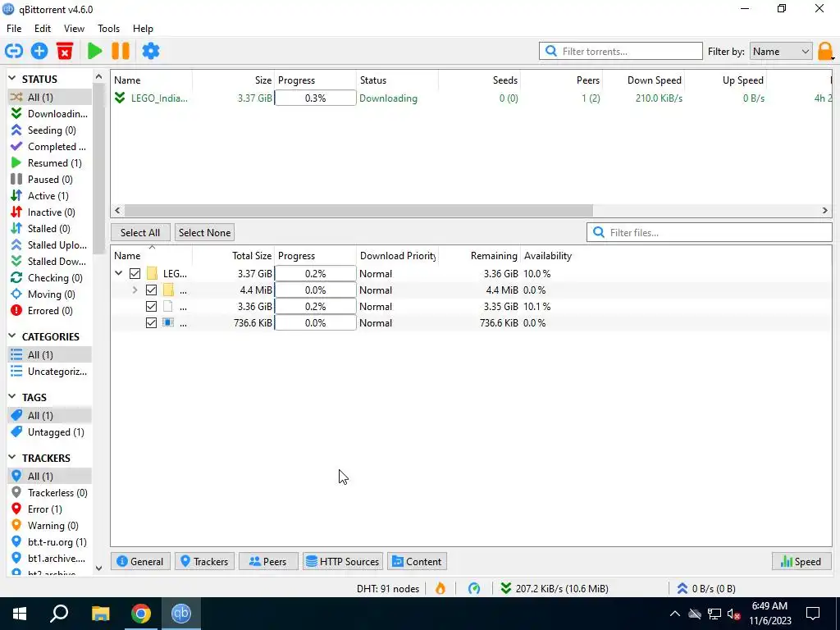The image size is (840, 630).
Task: Click the red Remove torrent icon
Action: click(65, 51)
